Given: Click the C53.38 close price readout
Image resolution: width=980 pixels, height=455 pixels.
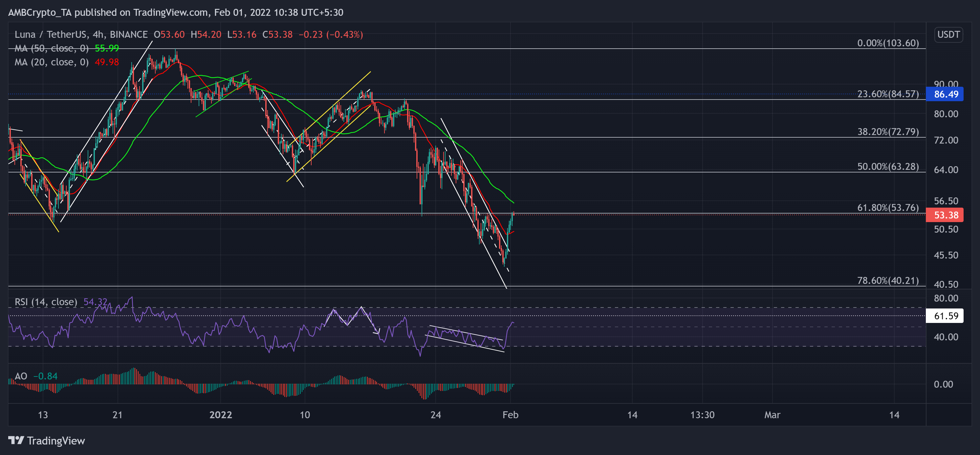Looking at the screenshot, I should [277, 34].
